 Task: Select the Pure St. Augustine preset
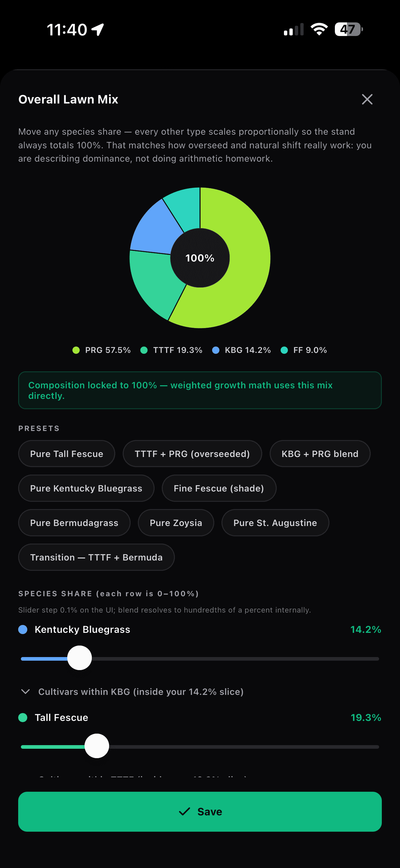275,523
